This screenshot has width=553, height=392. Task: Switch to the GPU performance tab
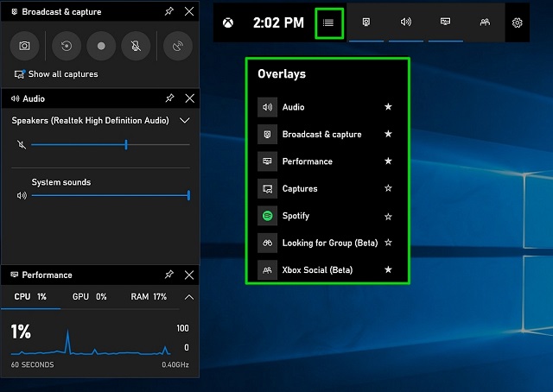[x=90, y=297]
